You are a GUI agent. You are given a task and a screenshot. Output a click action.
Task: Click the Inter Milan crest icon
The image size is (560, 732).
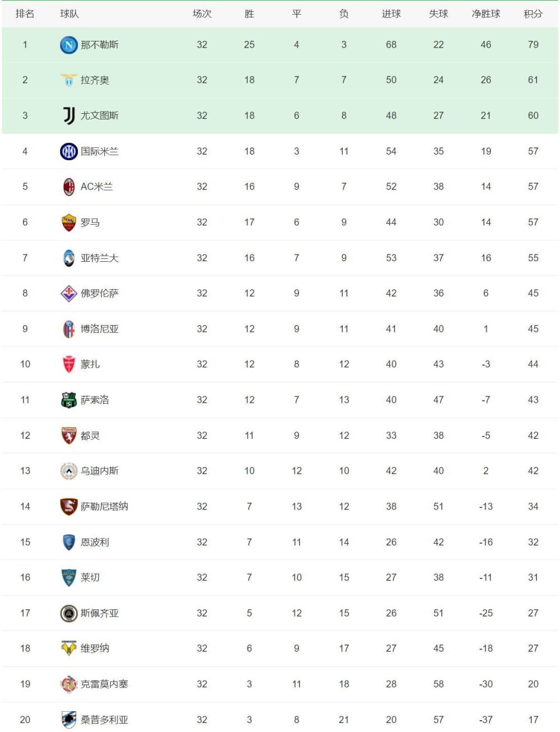click(69, 151)
